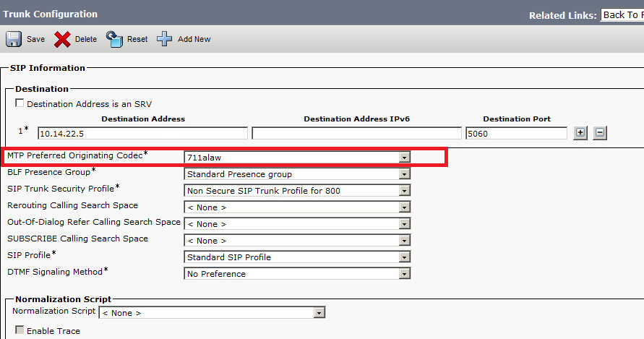Image resolution: width=644 pixels, height=339 pixels.
Task: Enable Destination Address is an SRV checkbox
Action: [20, 103]
